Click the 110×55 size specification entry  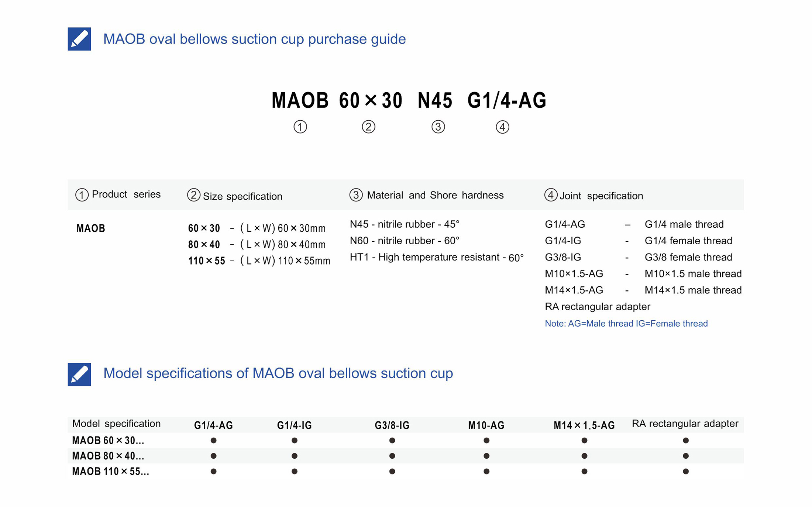[259, 261]
